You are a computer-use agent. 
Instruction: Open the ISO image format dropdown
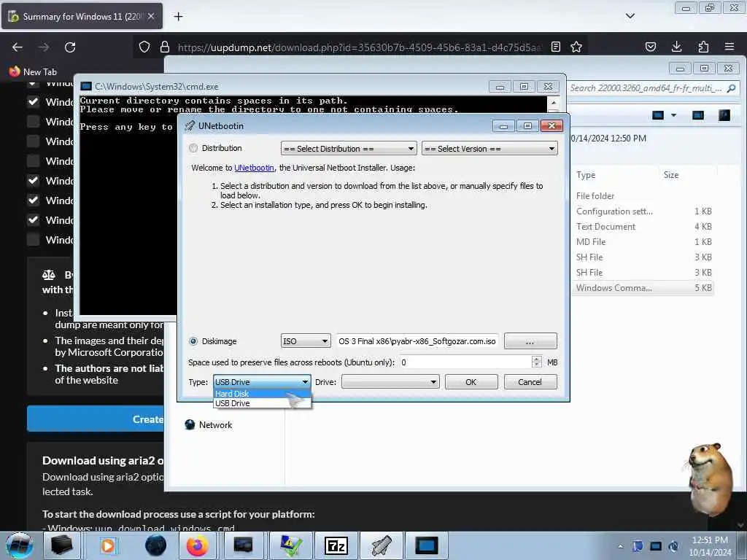[306, 341]
